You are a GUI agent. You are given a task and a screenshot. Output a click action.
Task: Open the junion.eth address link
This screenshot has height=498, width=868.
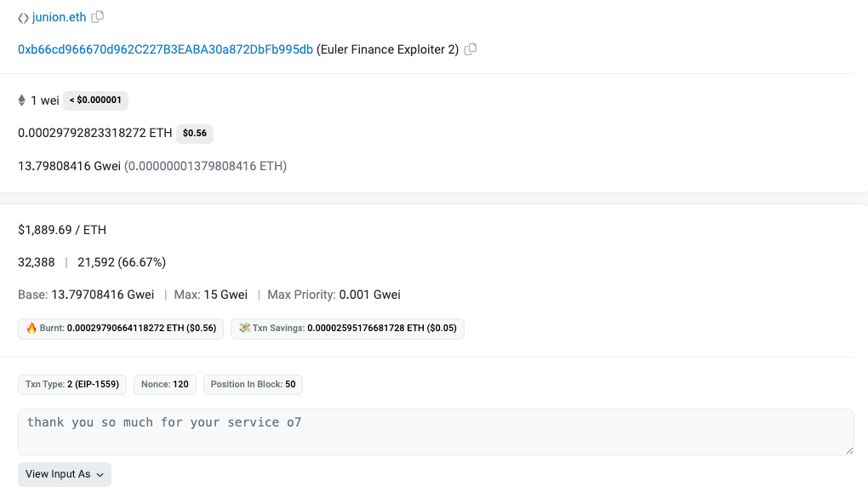click(60, 17)
